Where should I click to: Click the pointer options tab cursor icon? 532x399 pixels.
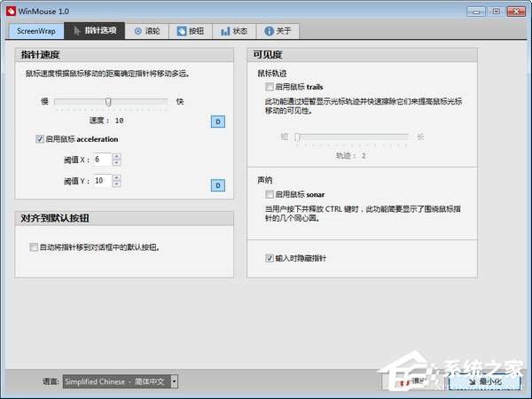point(77,30)
